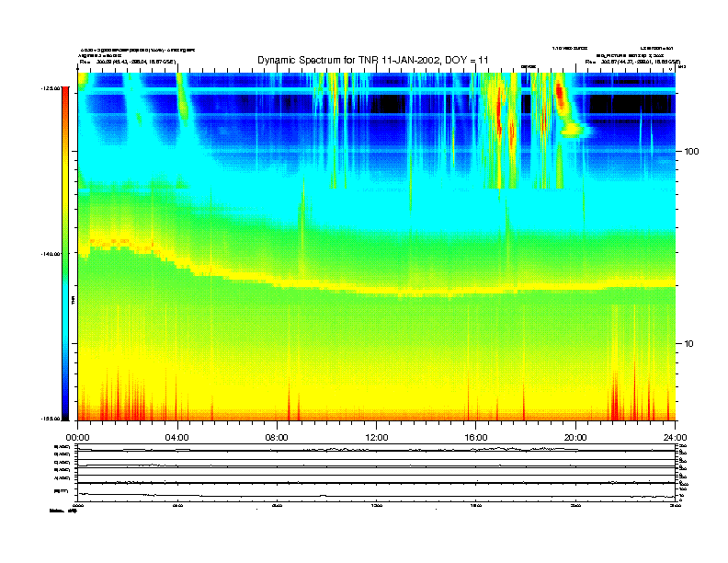Image resolution: width=728 pixels, height=563 pixels.
Task: Click the vertical rainbow intensity color bar
Action: point(65,254)
